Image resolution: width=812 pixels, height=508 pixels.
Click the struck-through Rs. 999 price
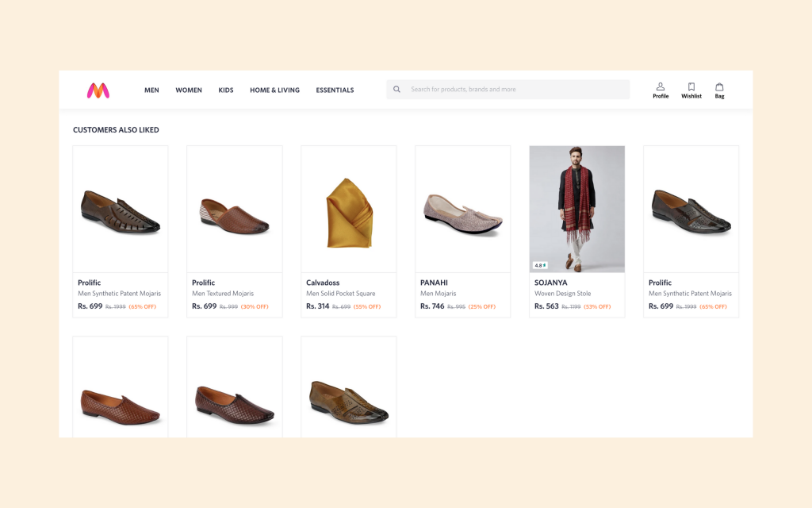click(228, 307)
